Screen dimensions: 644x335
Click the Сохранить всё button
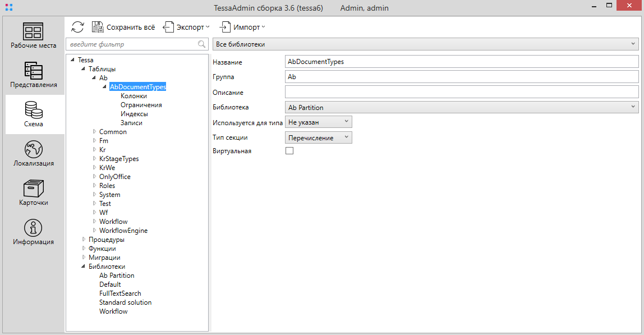(123, 27)
